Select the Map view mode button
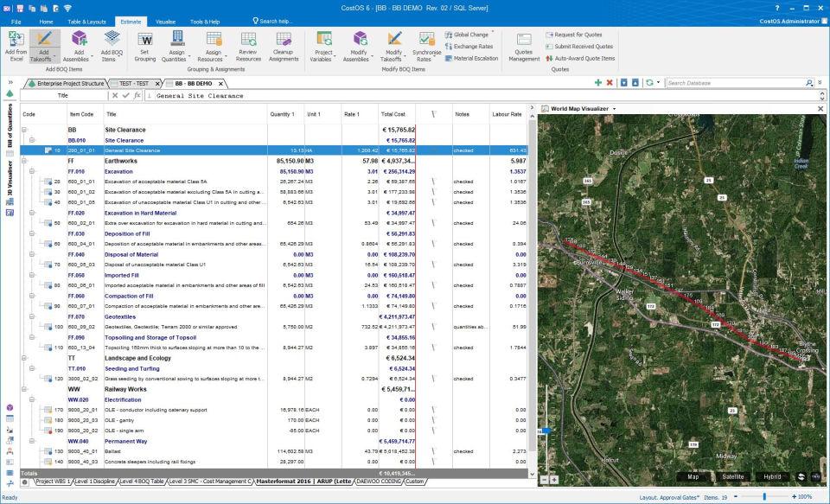 point(693,476)
